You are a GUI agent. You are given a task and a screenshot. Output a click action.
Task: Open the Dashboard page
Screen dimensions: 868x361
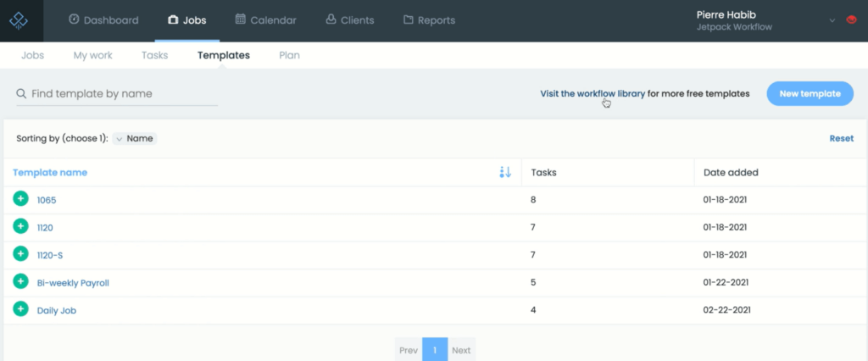(x=103, y=20)
